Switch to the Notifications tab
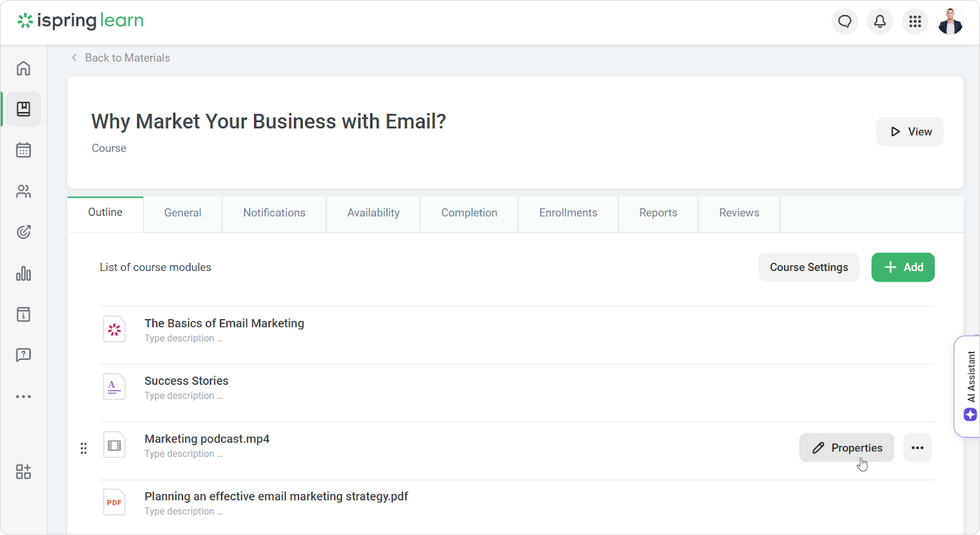 click(274, 213)
